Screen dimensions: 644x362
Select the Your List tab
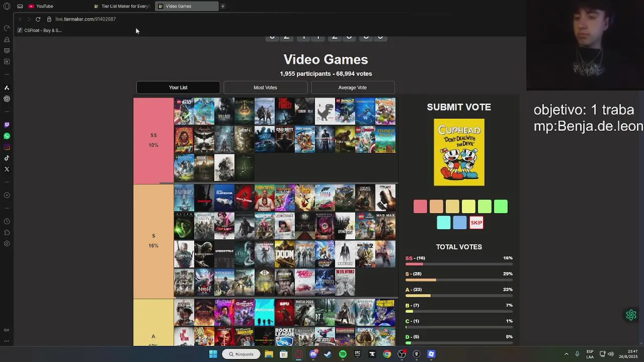click(178, 87)
